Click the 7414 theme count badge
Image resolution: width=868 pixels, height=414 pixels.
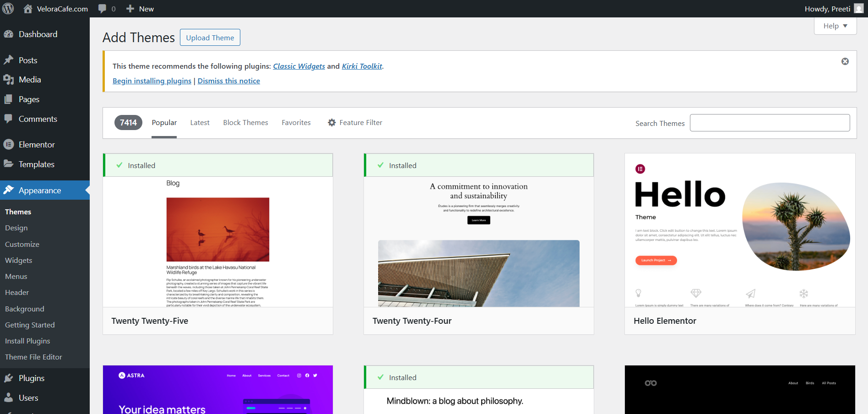pyautogui.click(x=128, y=123)
